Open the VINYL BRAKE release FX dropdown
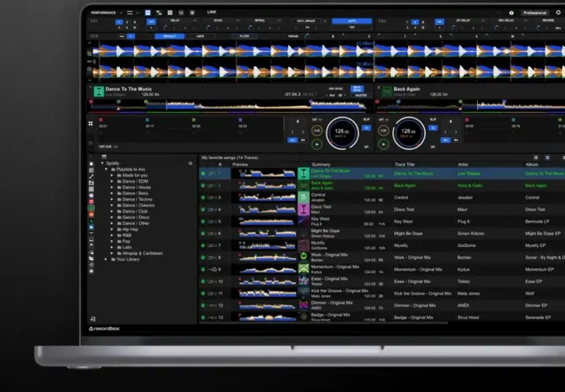 (x=325, y=21)
